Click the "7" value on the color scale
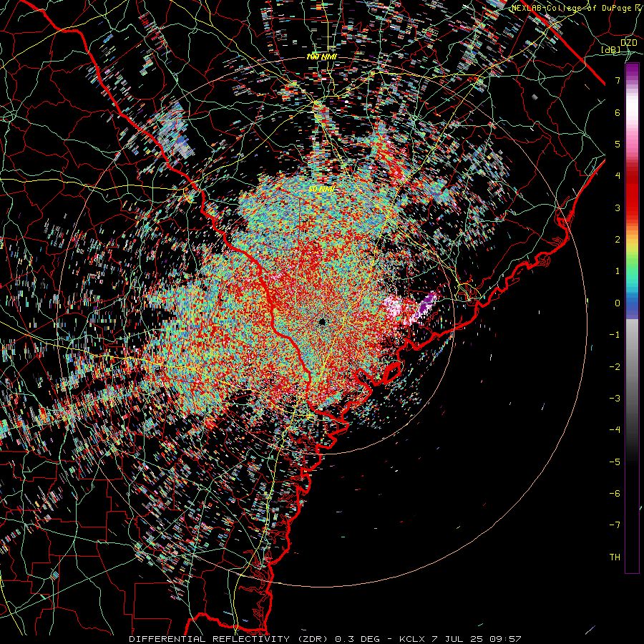Image resolution: width=644 pixels, height=644 pixels. point(618,80)
